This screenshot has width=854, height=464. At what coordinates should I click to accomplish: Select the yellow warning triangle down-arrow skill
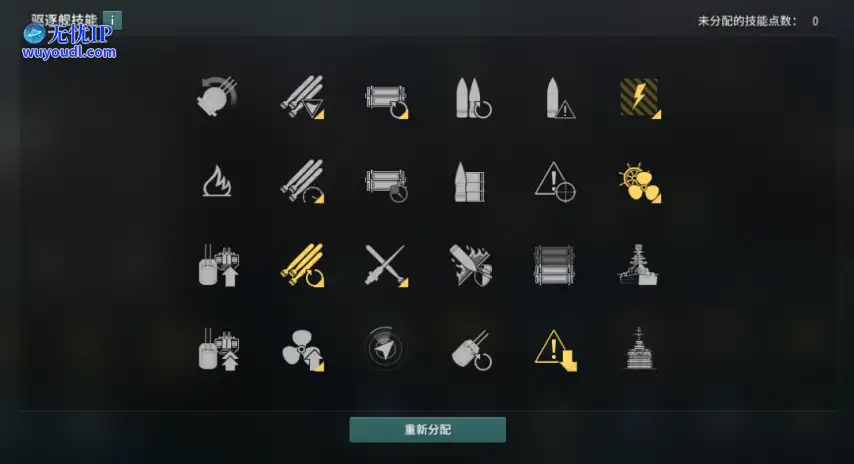tap(556, 350)
